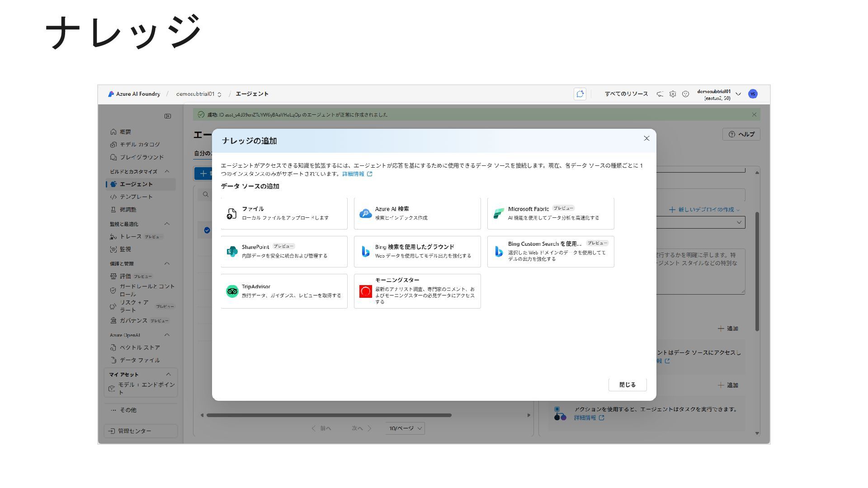The width and height of the screenshot is (868, 488).
Task: Collapse the マイ アセット section
Action: coord(168,374)
